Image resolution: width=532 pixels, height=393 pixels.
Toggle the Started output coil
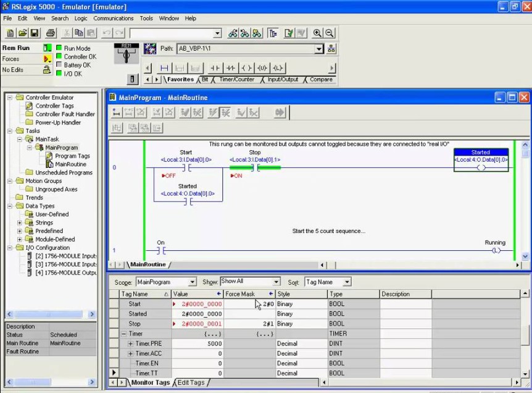click(481, 167)
